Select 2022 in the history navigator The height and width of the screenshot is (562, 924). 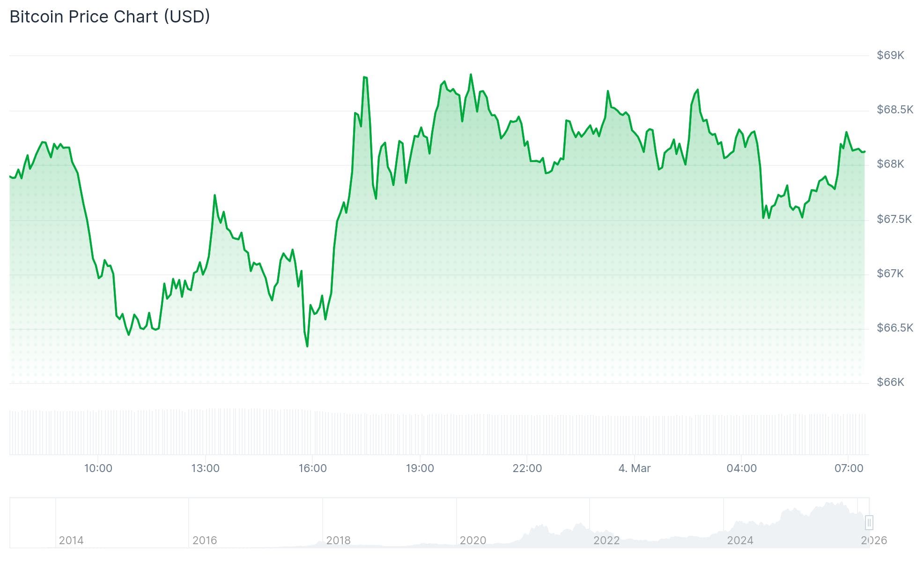coord(606,540)
